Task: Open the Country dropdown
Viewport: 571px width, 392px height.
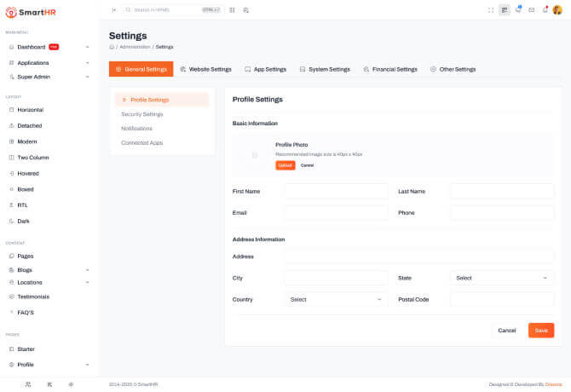Action: coord(336,299)
